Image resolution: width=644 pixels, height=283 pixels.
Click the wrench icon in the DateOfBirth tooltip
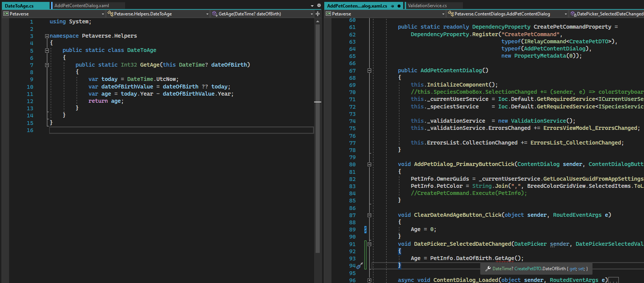point(488,269)
